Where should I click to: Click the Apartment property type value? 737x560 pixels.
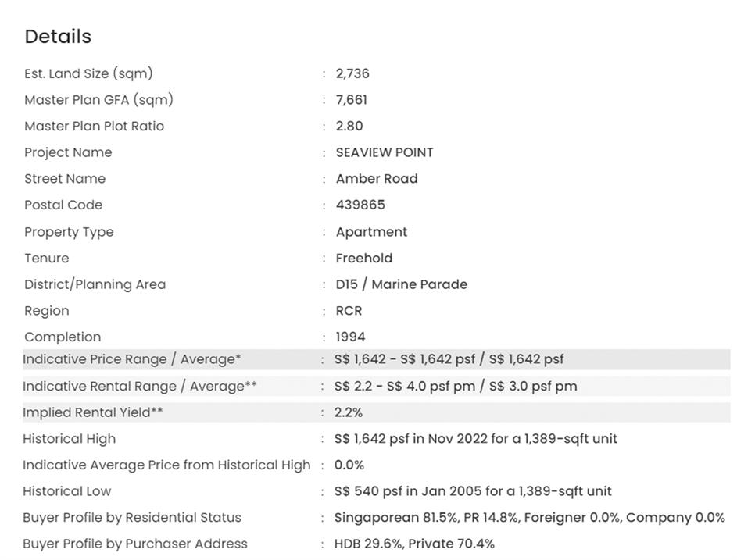[371, 232]
